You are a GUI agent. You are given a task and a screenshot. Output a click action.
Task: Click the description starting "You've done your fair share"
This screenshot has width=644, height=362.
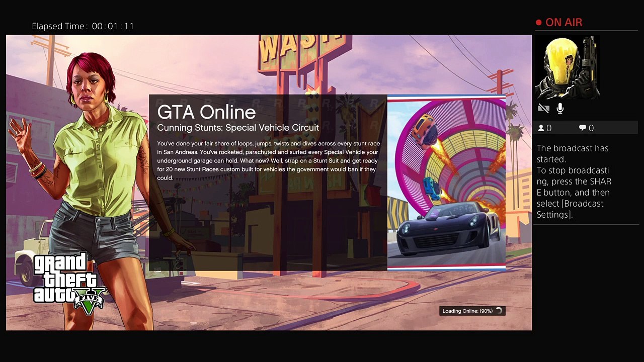point(268,161)
